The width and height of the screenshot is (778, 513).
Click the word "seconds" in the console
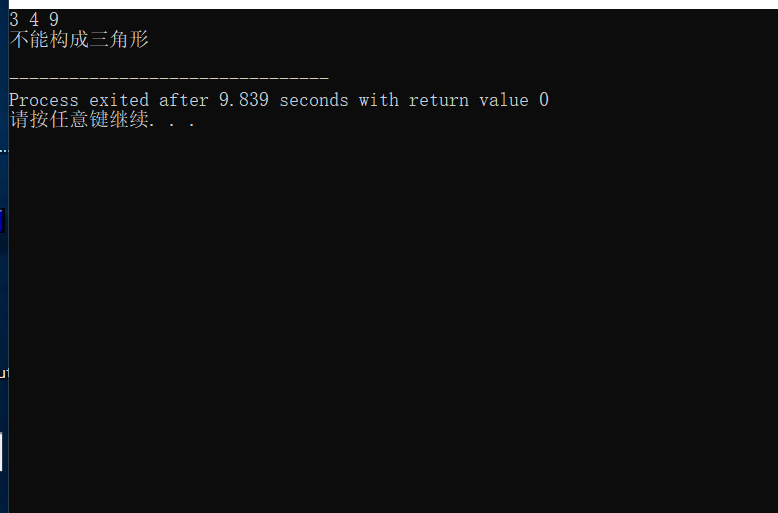point(314,100)
